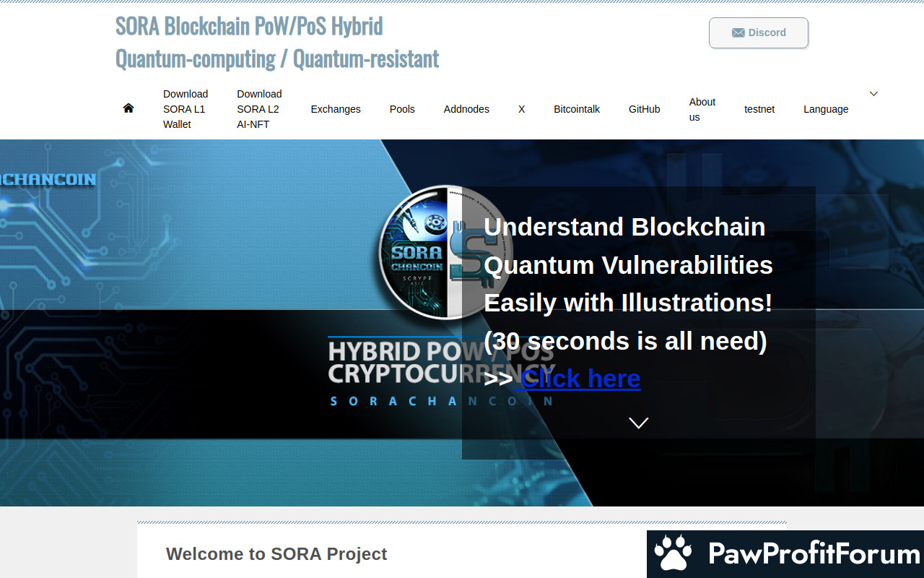Screen dimensions: 924x578
Task: Open Download SORA L2 AI-NFT menu item
Action: pos(259,109)
